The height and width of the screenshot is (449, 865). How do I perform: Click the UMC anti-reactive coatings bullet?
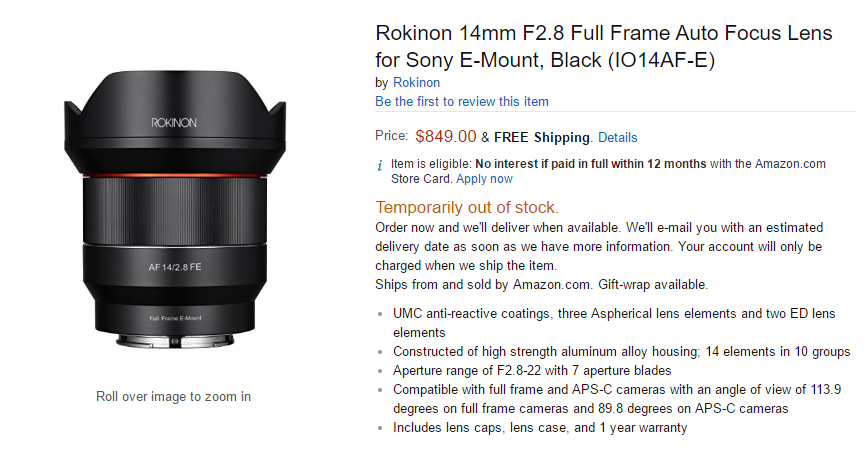(x=614, y=323)
